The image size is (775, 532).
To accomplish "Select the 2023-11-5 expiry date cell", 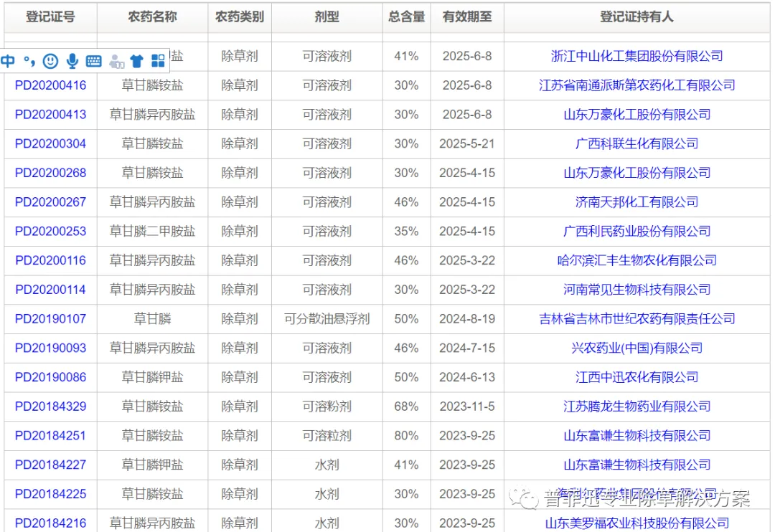I will pos(467,406).
